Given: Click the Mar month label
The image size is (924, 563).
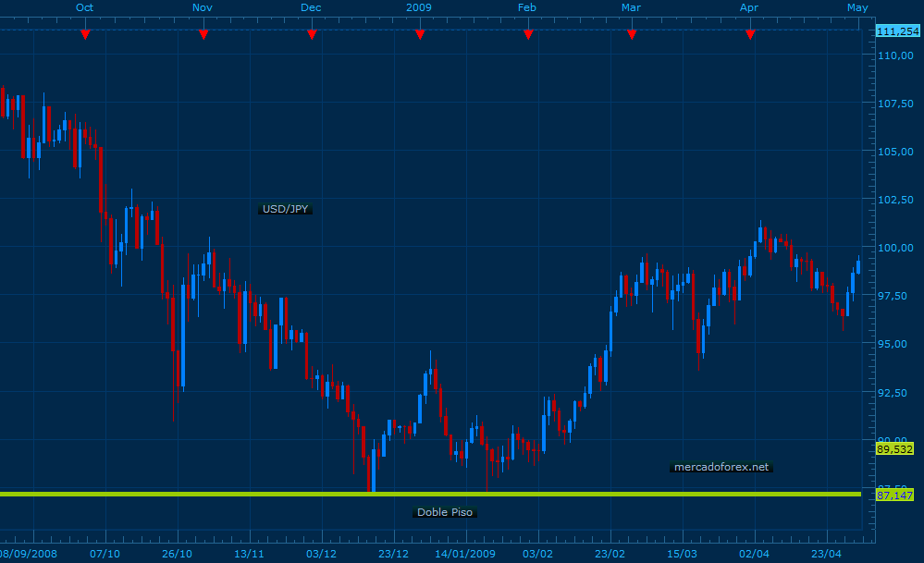Looking at the screenshot, I should [x=631, y=7].
